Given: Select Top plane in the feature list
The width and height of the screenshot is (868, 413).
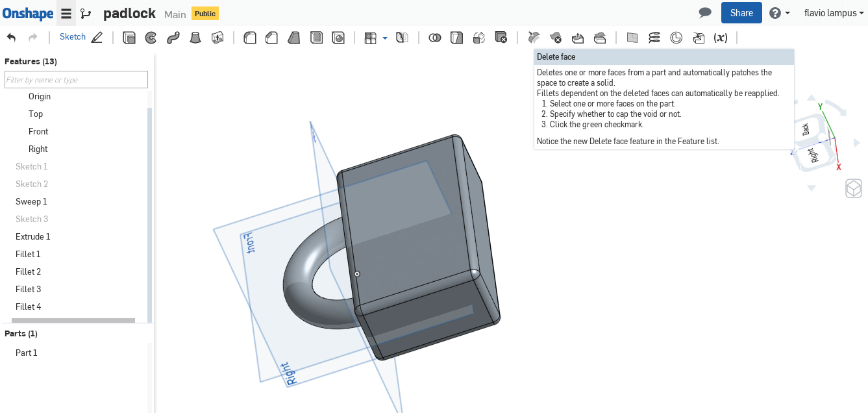Looking at the screenshot, I should tap(36, 114).
